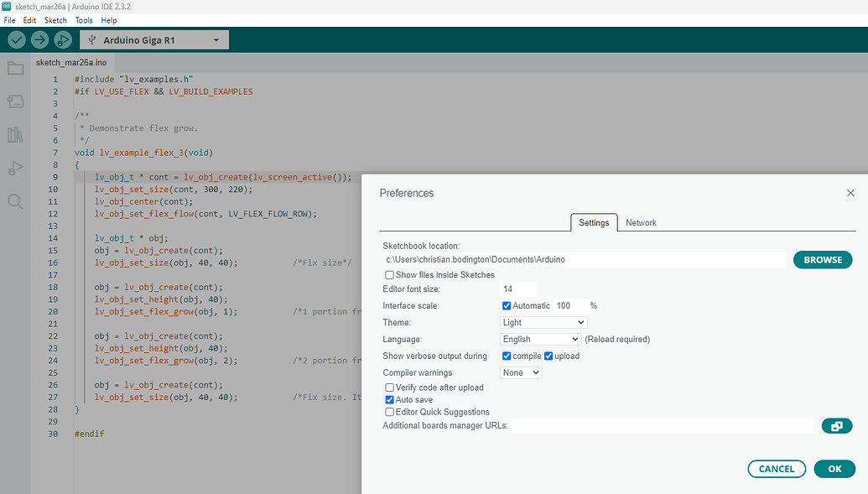This screenshot has width=868, height=494.
Task: Click the BROWSE button
Action: (x=823, y=260)
